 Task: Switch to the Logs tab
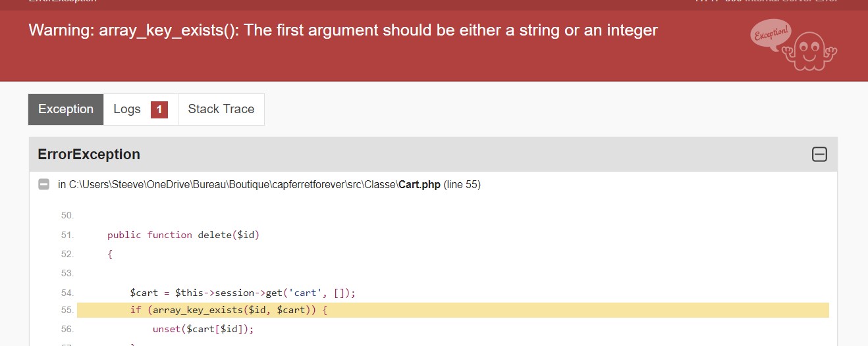[x=127, y=109]
